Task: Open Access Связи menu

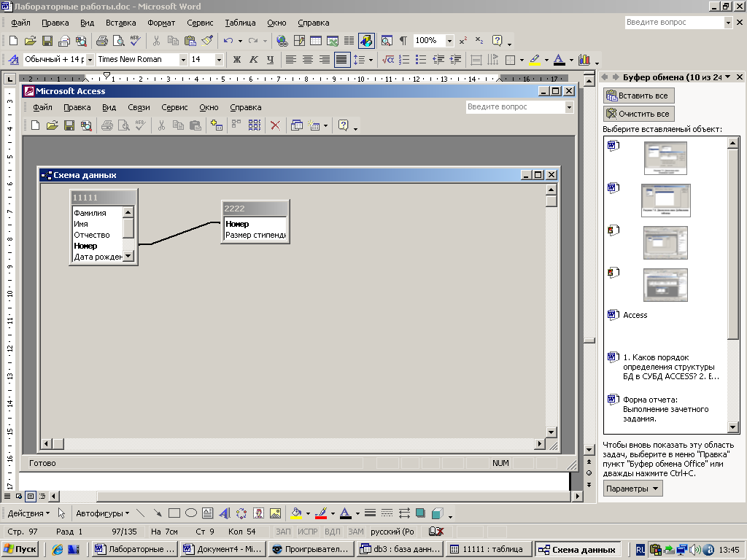Action: click(x=139, y=108)
